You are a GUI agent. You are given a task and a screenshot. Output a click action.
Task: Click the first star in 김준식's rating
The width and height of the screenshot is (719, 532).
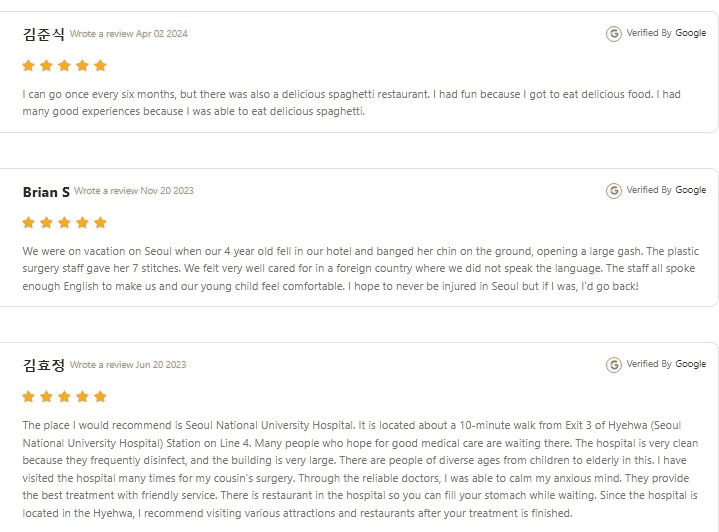coord(28,66)
